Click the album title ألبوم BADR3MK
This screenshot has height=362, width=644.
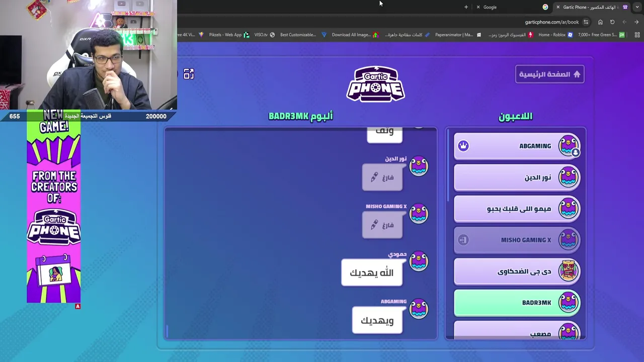300,116
